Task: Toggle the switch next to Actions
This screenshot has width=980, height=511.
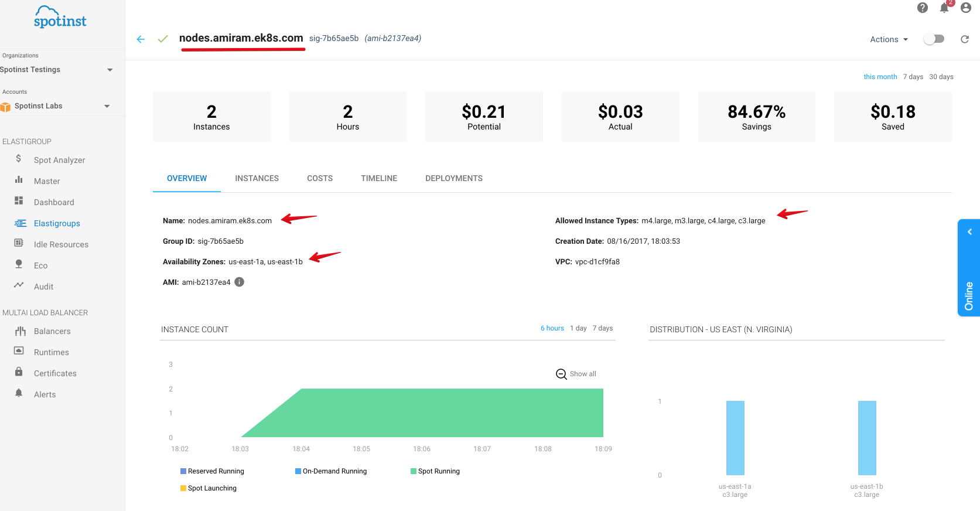Action: (934, 39)
